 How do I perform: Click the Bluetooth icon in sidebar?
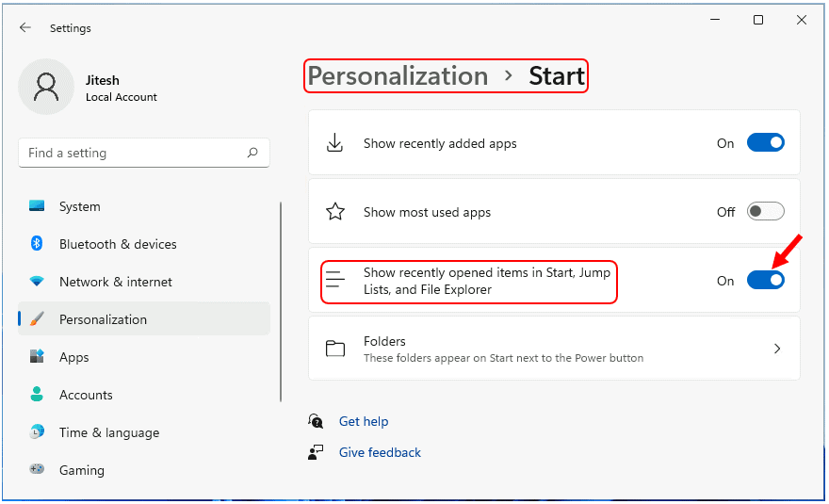(37, 243)
